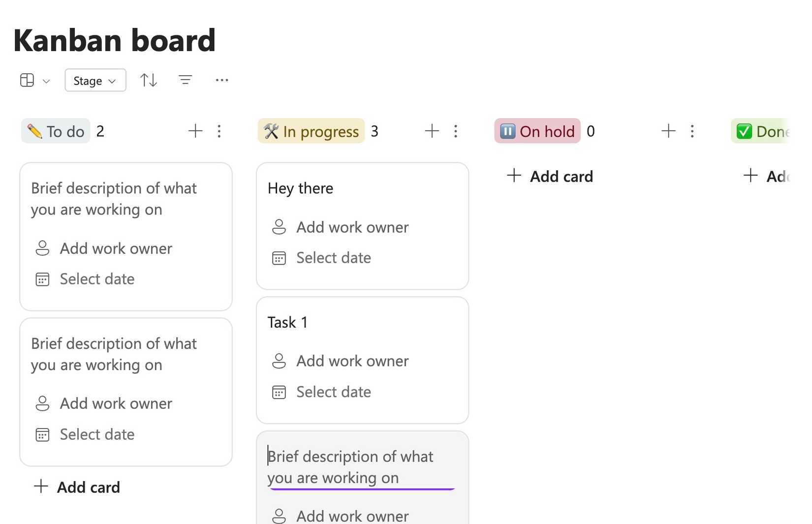Select the In progress stage label
The width and height of the screenshot is (812, 524).
tap(311, 131)
